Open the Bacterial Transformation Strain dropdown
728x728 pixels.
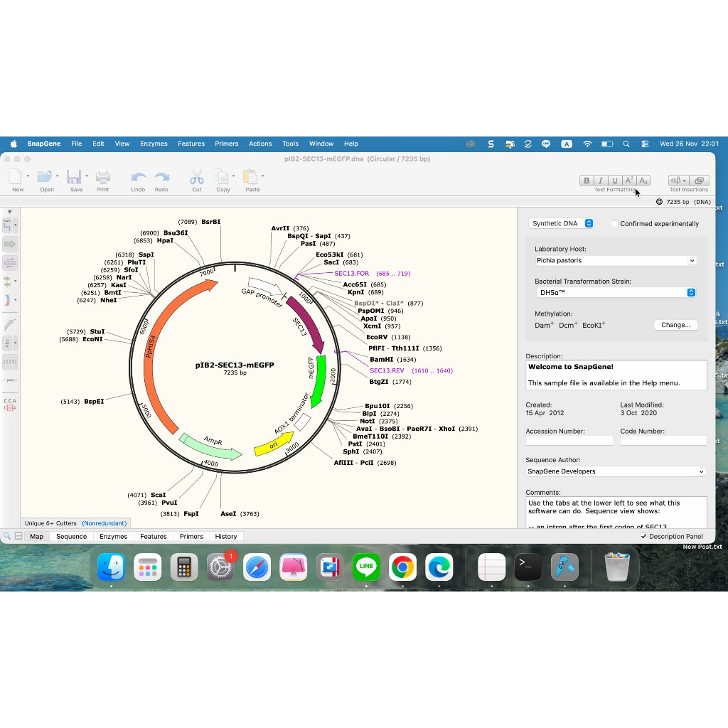616,292
